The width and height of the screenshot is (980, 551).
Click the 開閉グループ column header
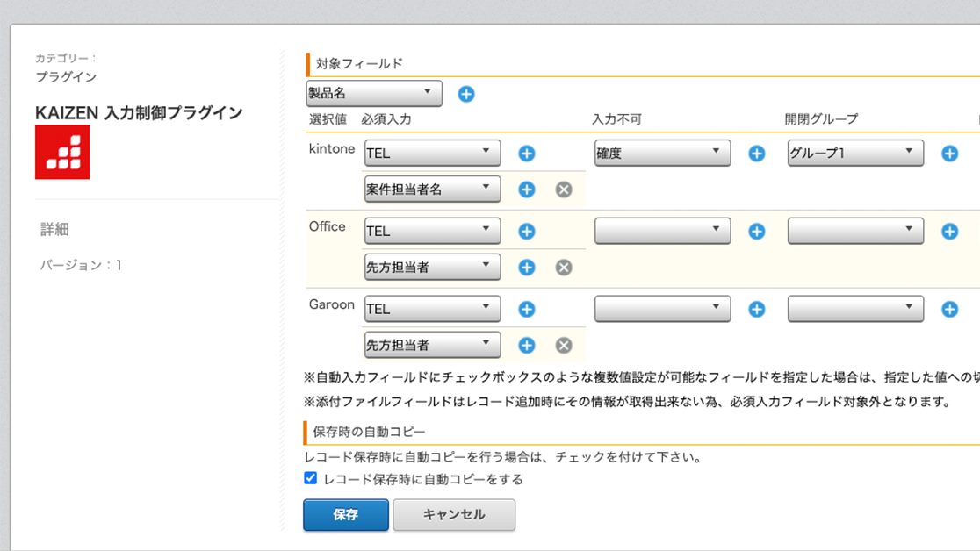coord(821,119)
